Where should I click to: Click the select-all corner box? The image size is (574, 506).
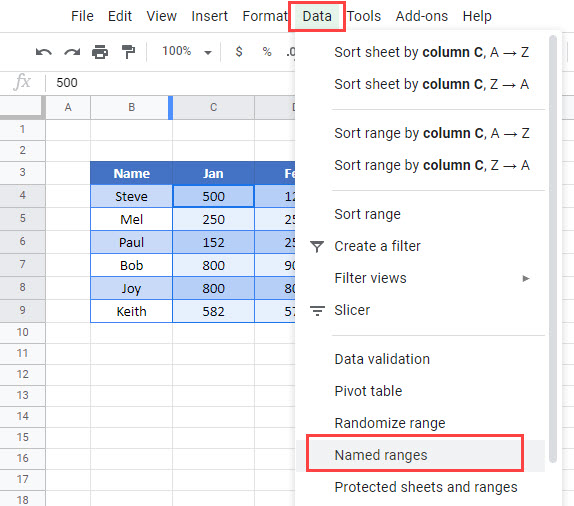coord(22,107)
